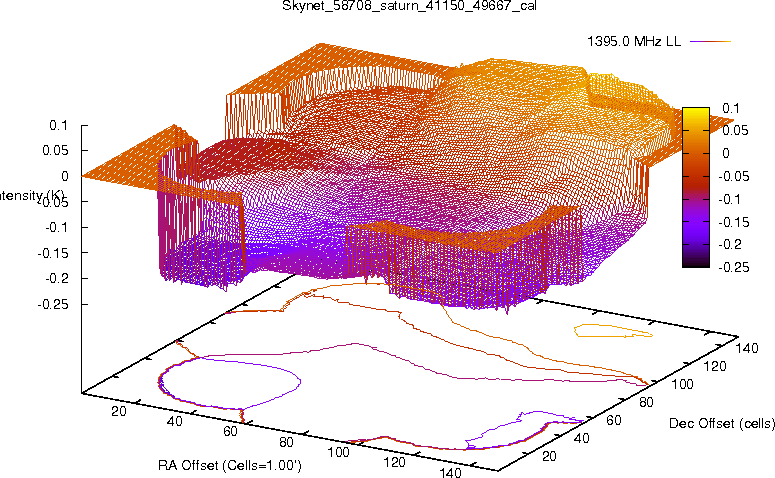The width and height of the screenshot is (775, 478).
Task: Click the color bar tick label -0.05
Action: pyautogui.click(x=733, y=176)
